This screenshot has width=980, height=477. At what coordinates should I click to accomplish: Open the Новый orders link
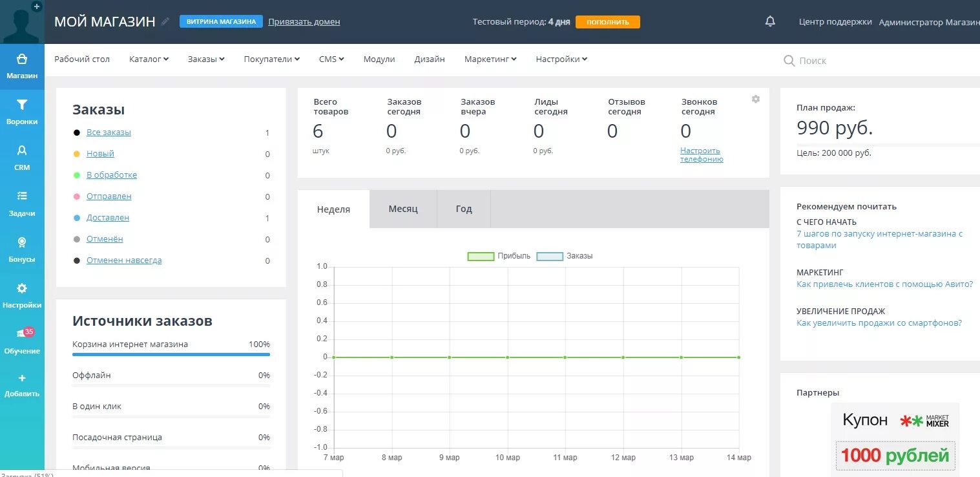pos(100,153)
